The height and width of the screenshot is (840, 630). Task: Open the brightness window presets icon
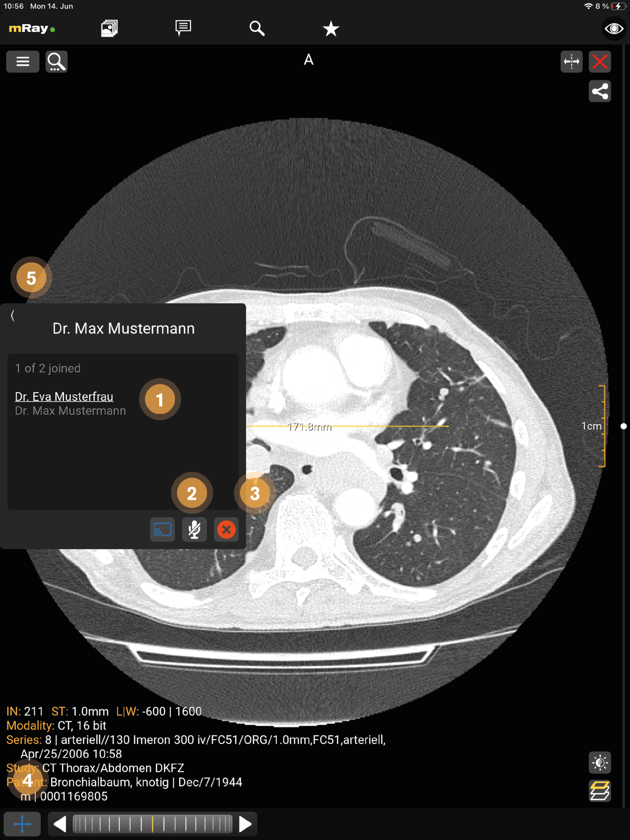pos(600,763)
